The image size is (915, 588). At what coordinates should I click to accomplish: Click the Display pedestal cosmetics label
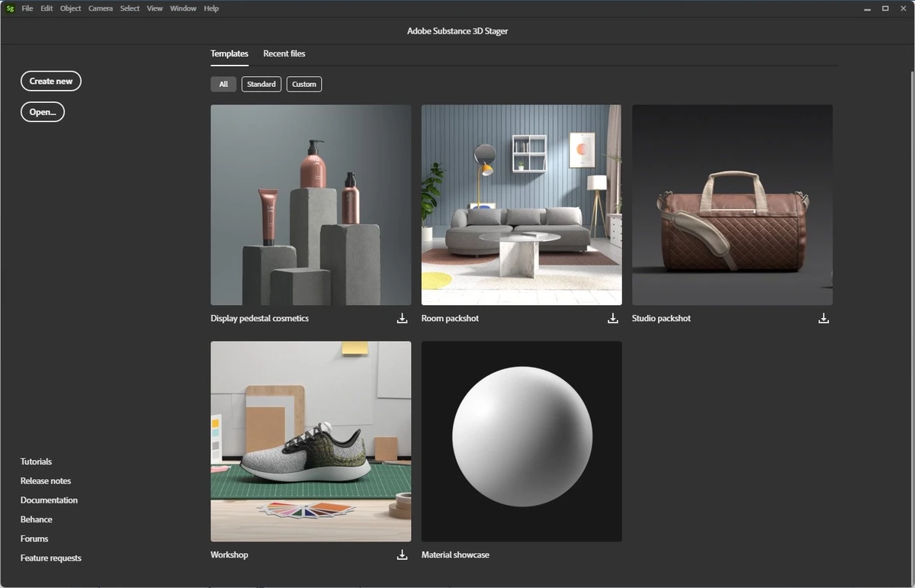click(x=260, y=319)
